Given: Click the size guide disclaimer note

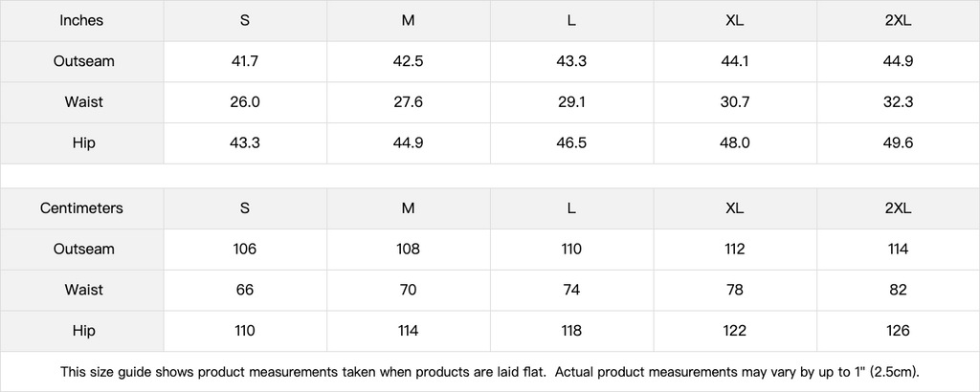Looking at the screenshot, I should (489, 371).
